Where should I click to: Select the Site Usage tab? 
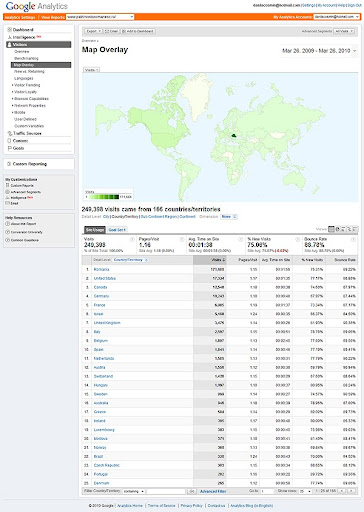pos(95,230)
